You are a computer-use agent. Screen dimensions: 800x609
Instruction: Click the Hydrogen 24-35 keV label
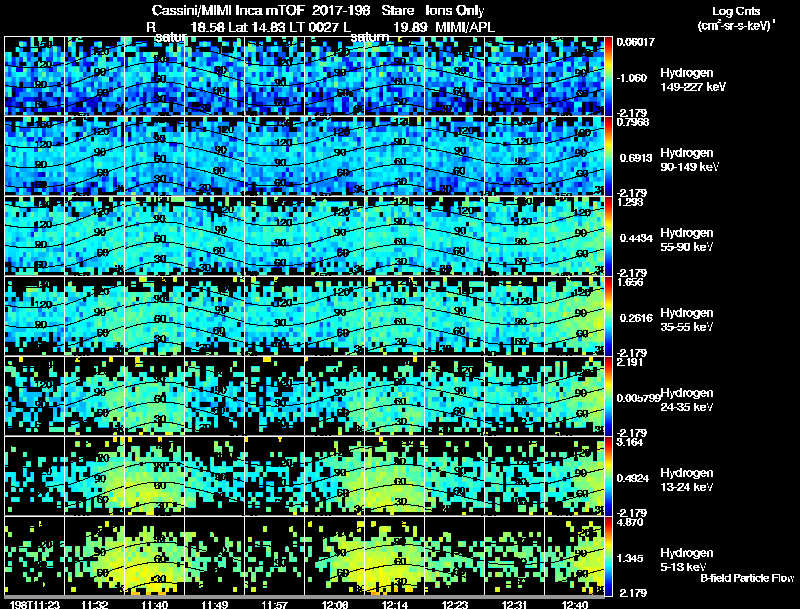(687, 400)
